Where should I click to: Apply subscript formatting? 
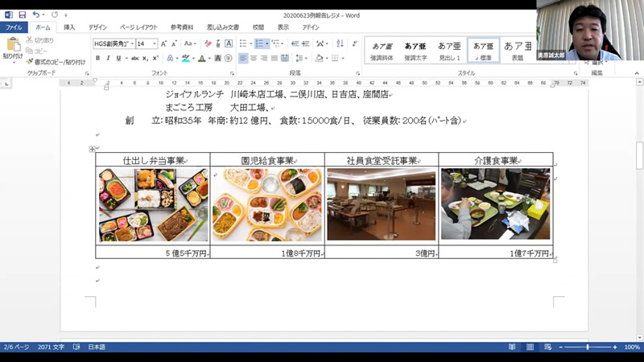(x=145, y=58)
